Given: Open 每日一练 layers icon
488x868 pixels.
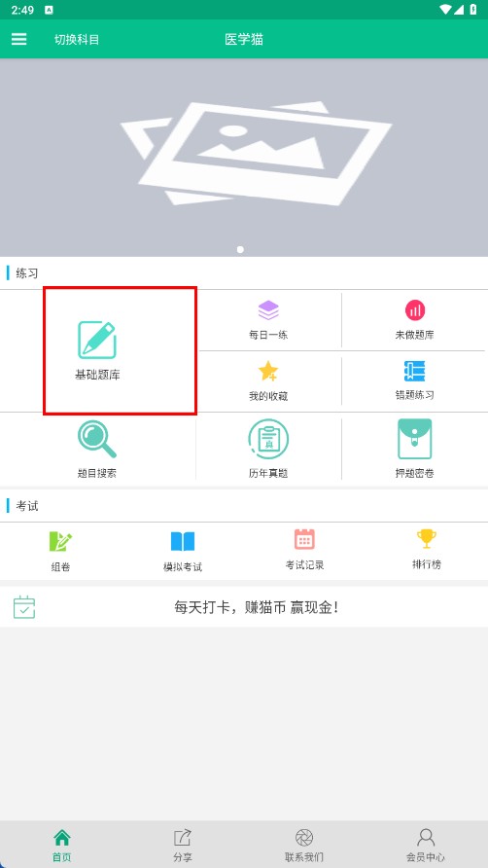Looking at the screenshot, I should pos(268,310).
